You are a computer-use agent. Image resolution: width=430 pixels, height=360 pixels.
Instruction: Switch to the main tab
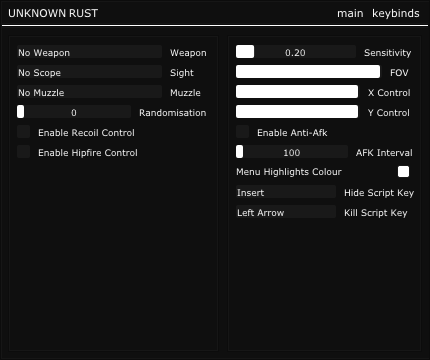pyautogui.click(x=350, y=13)
